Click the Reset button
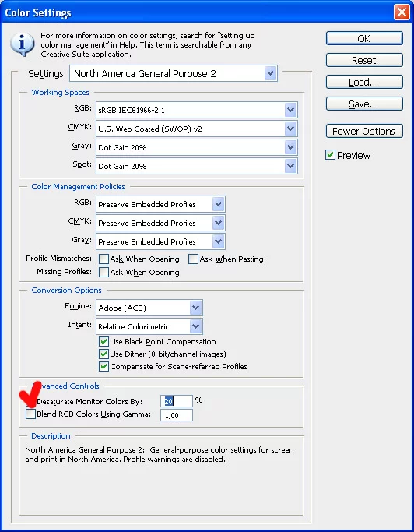 [x=364, y=61]
